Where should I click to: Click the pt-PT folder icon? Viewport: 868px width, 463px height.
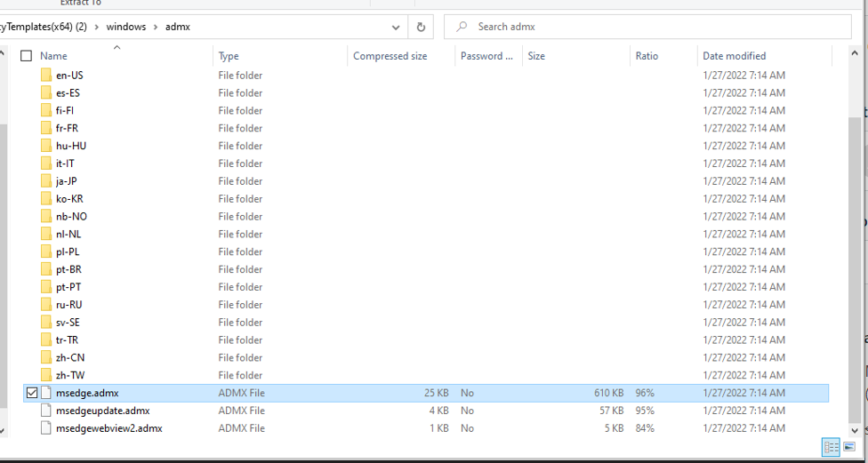pos(46,287)
